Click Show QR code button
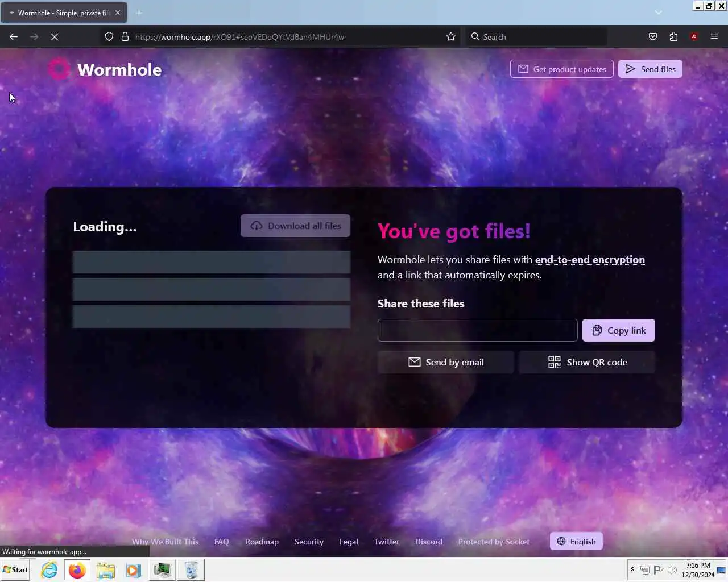Screen dimensions: 728x582 (587, 362)
